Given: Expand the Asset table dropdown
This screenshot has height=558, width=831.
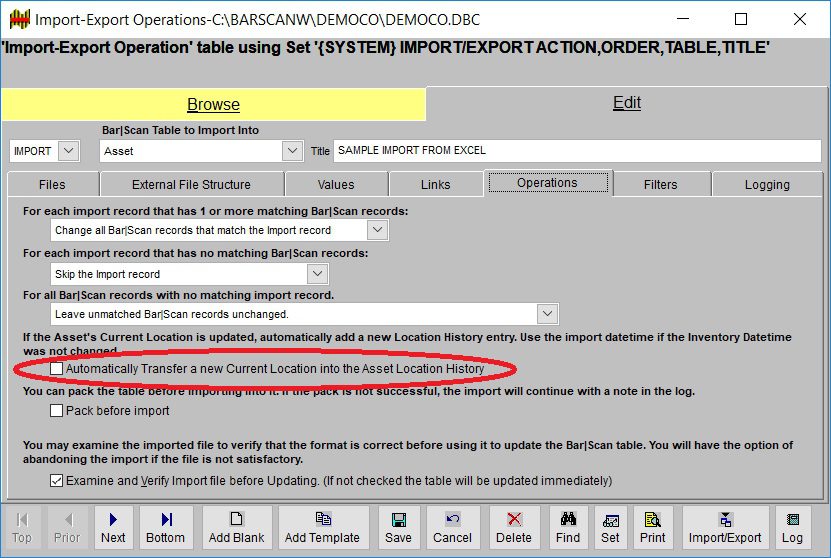Looking at the screenshot, I should click(x=293, y=151).
